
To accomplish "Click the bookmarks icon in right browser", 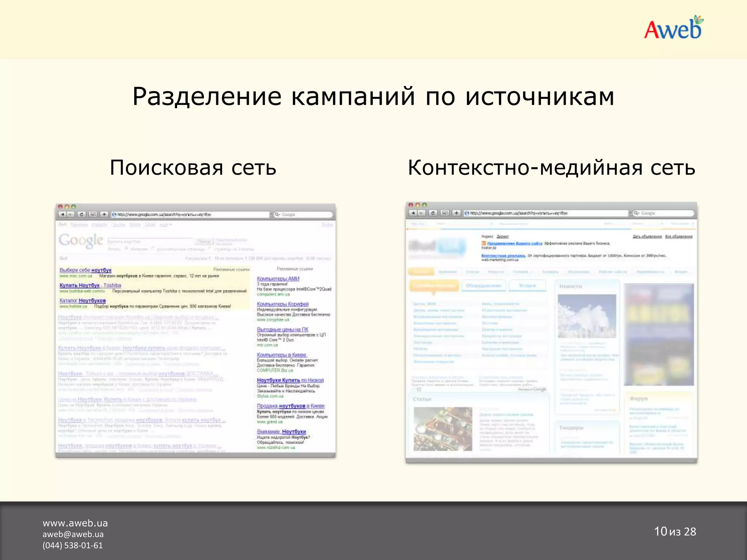I will point(445,213).
